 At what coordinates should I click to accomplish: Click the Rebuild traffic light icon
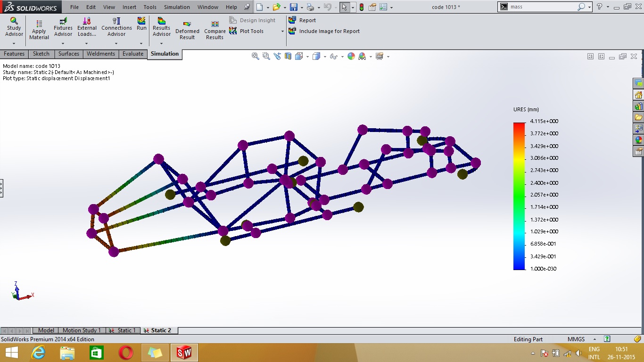(x=361, y=7)
